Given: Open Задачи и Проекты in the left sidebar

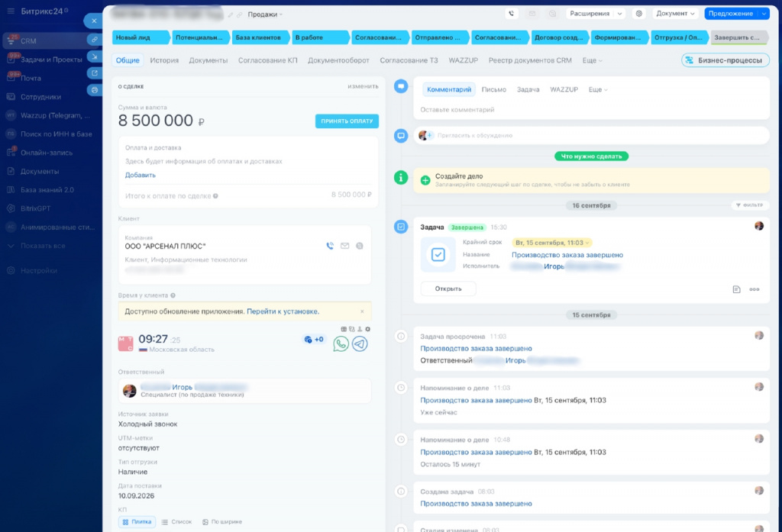Looking at the screenshot, I should point(51,60).
